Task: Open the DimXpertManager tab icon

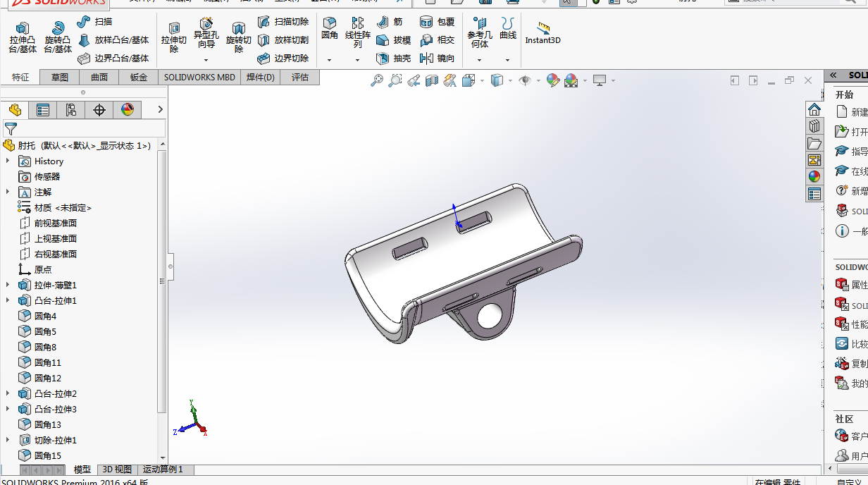Action: (99, 109)
